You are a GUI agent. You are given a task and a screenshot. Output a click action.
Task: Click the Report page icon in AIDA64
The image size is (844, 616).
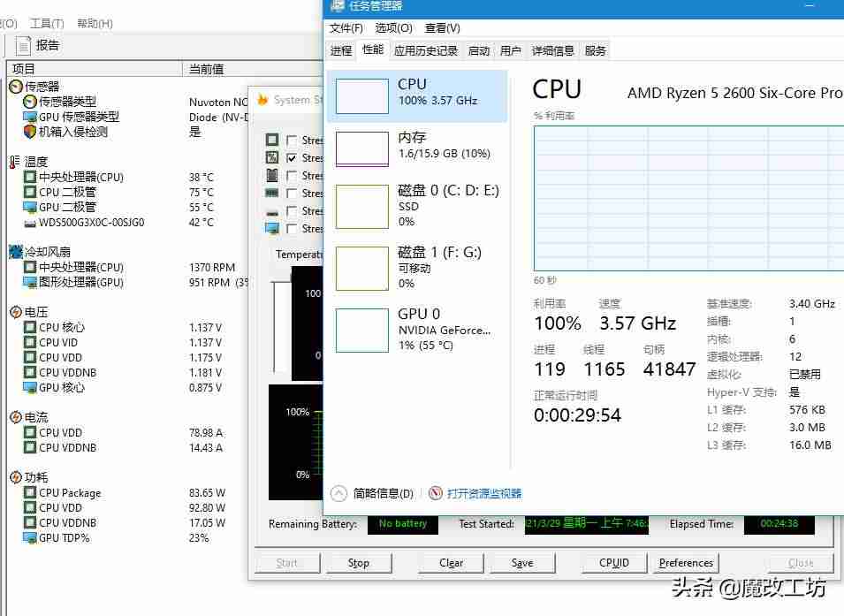click(x=23, y=46)
